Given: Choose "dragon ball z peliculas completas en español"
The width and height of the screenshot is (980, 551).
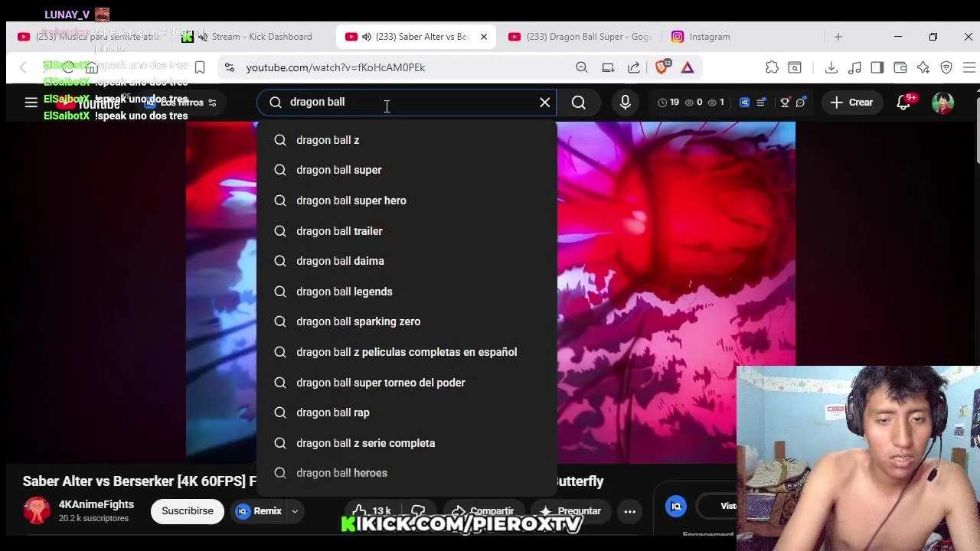Looking at the screenshot, I should tap(407, 352).
